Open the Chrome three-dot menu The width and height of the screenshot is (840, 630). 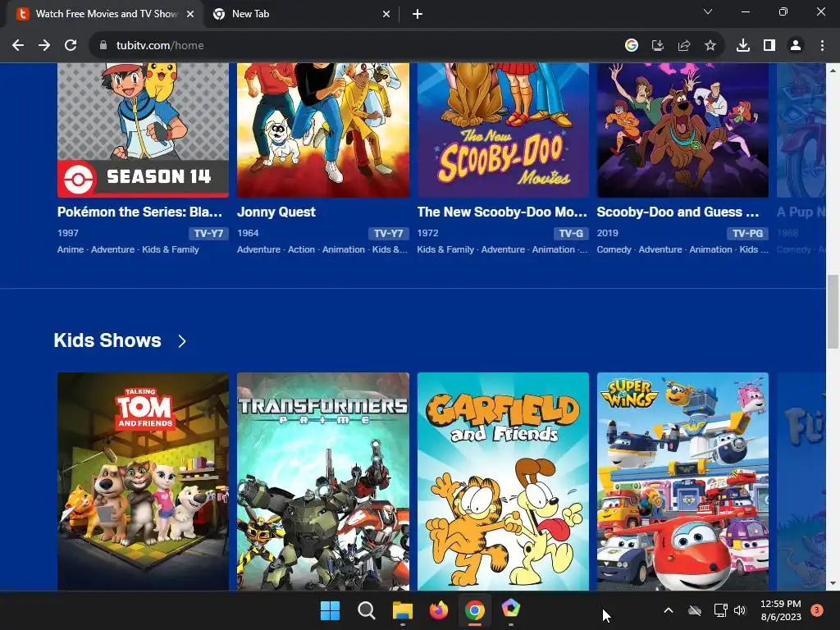822,46
